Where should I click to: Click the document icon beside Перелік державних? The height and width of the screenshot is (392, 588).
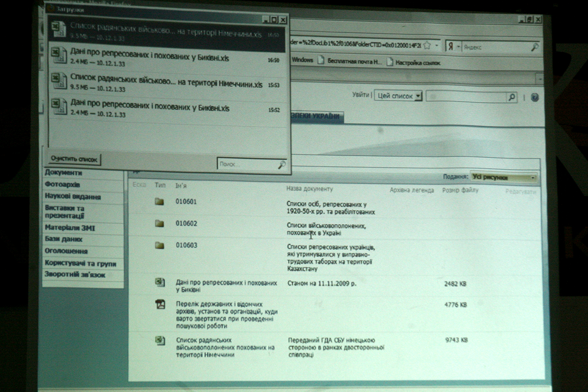tap(160, 304)
